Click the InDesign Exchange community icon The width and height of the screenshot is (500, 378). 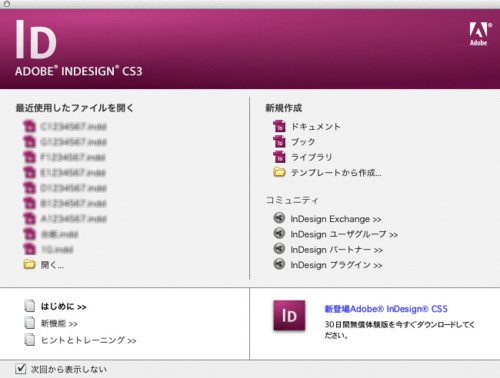click(x=279, y=218)
